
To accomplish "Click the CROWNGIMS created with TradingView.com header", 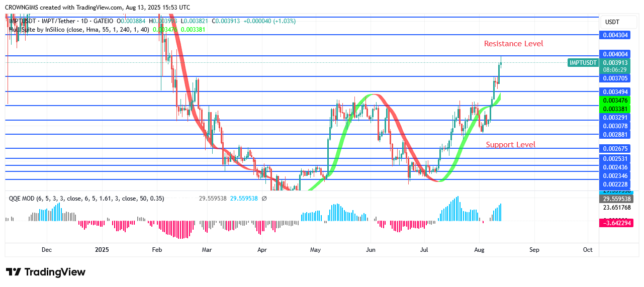I will coord(97,8).
